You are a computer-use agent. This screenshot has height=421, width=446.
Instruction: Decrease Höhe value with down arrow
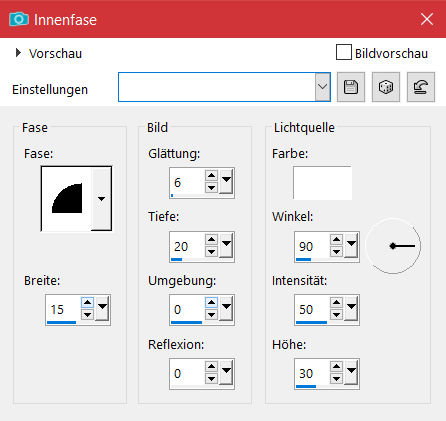336,379
